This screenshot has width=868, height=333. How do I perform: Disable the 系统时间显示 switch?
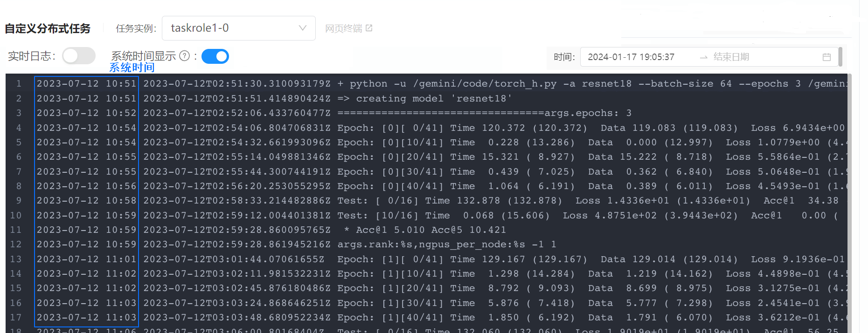click(x=215, y=56)
